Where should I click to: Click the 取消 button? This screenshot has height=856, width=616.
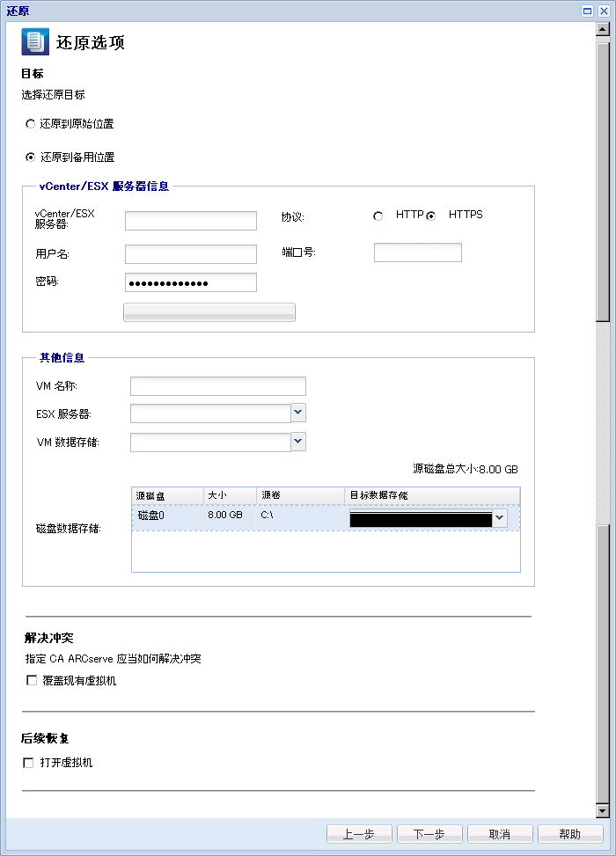pyautogui.click(x=500, y=834)
